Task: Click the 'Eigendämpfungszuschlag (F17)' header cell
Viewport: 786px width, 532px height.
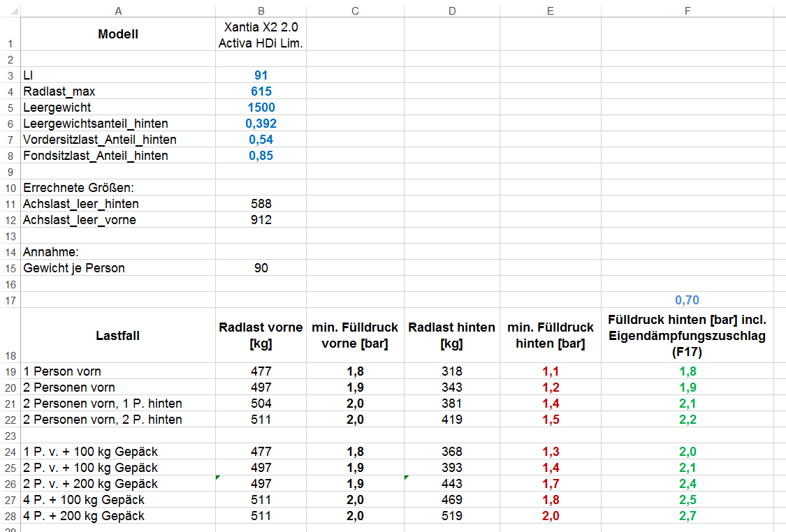Action: click(x=687, y=336)
